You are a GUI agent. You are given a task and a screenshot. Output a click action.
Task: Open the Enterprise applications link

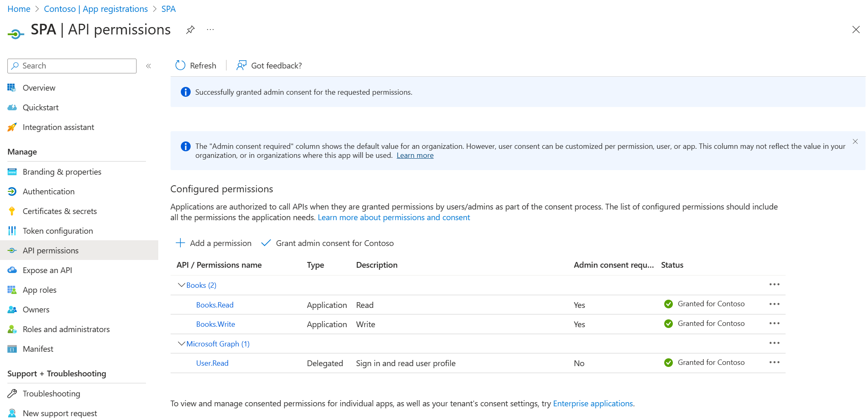592,403
